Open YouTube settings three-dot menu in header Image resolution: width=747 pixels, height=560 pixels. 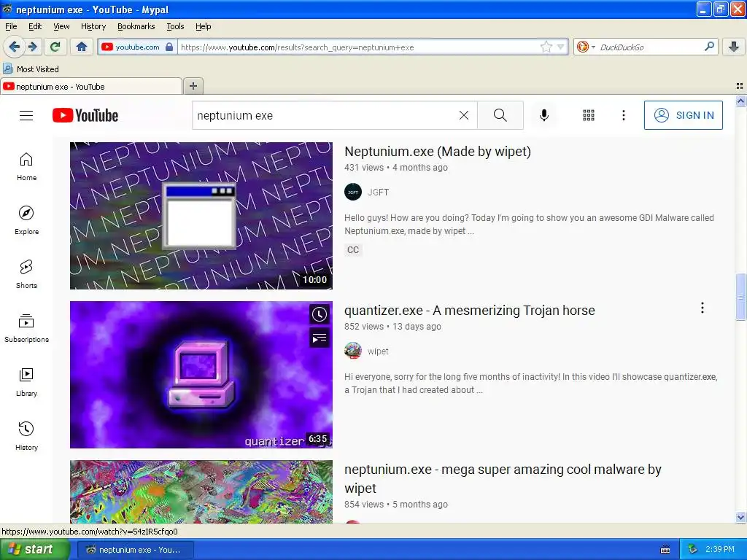point(624,115)
